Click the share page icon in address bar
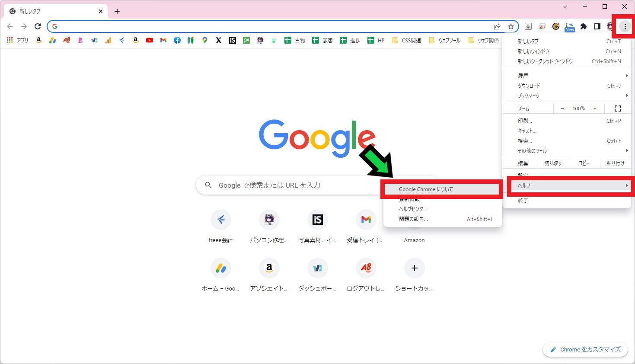The image size is (635, 364). click(497, 26)
